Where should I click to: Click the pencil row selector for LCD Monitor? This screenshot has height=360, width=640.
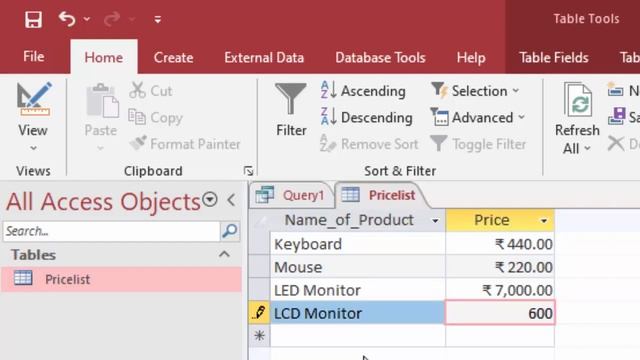tap(259, 313)
